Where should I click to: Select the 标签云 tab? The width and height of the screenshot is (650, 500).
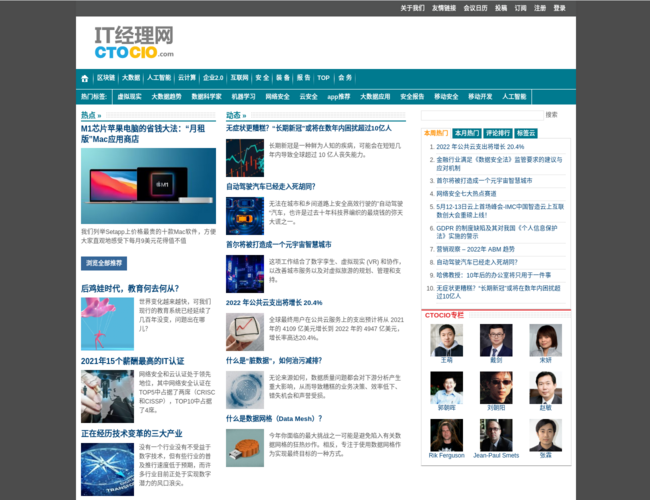point(527,133)
